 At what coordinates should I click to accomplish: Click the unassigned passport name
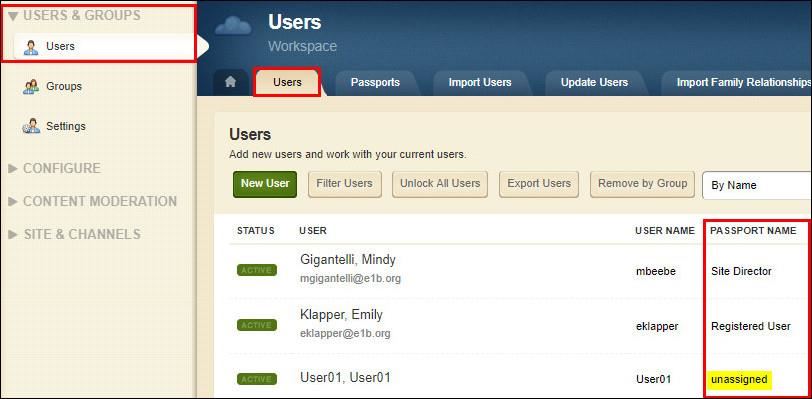click(x=740, y=379)
